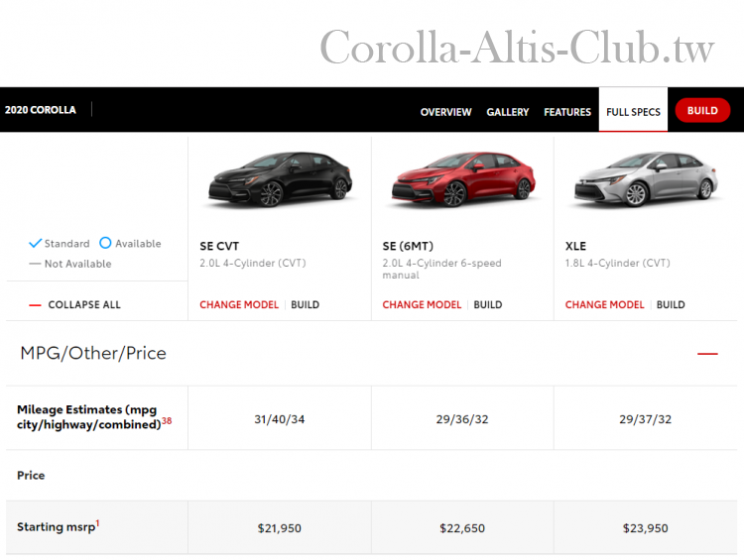Open the Features tab
The height and width of the screenshot is (560, 744).
(567, 112)
